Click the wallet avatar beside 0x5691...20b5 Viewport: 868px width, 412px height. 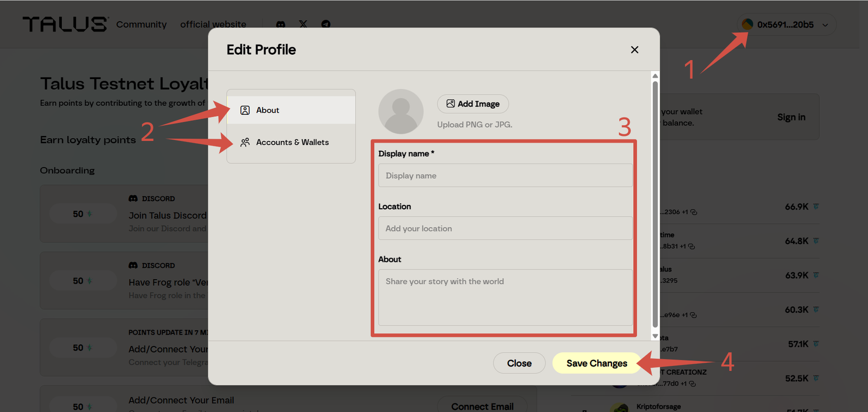[747, 24]
